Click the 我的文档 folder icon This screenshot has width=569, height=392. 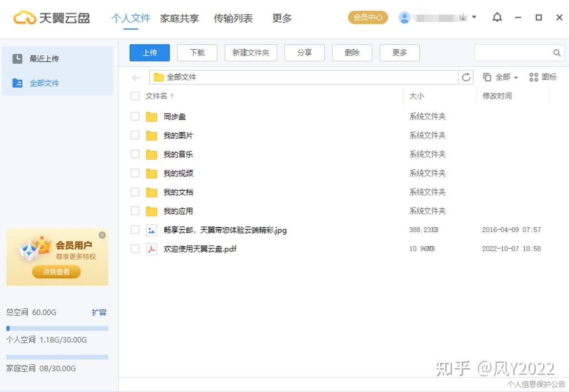151,192
